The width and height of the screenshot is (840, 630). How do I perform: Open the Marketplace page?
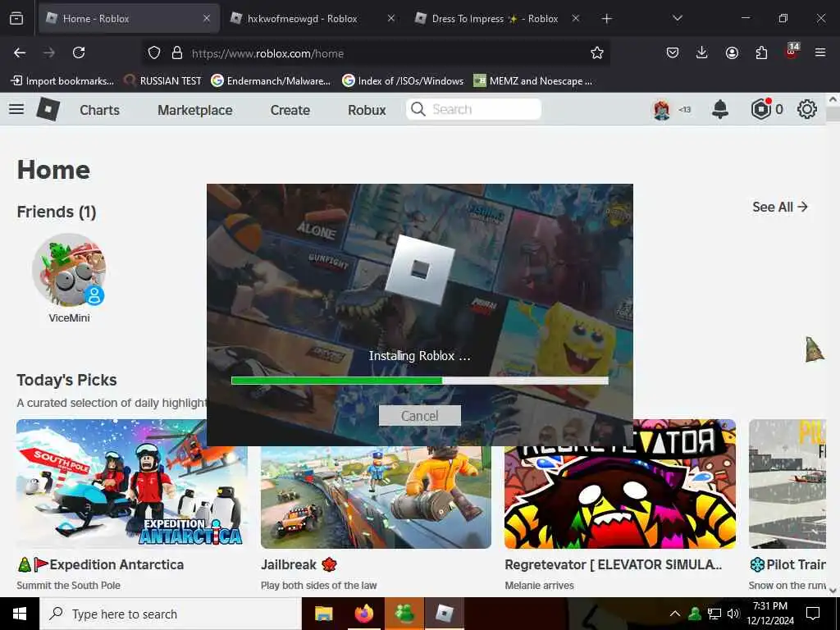click(195, 110)
